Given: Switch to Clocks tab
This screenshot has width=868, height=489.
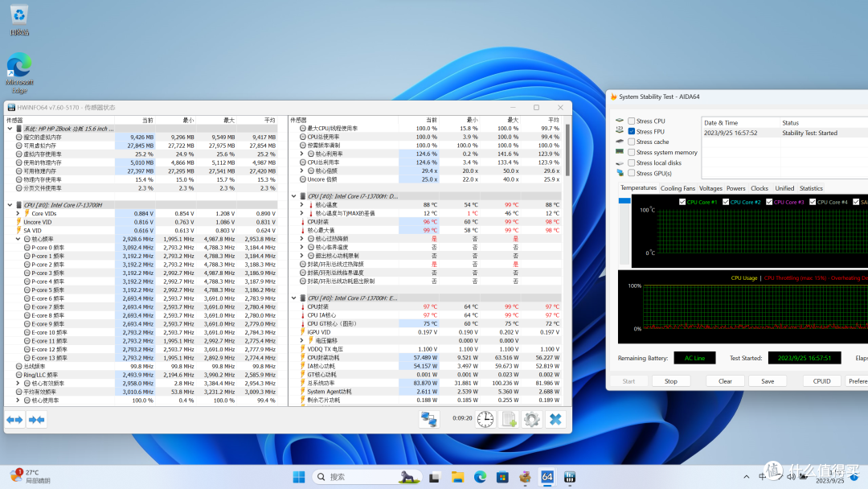Looking at the screenshot, I should (x=759, y=188).
